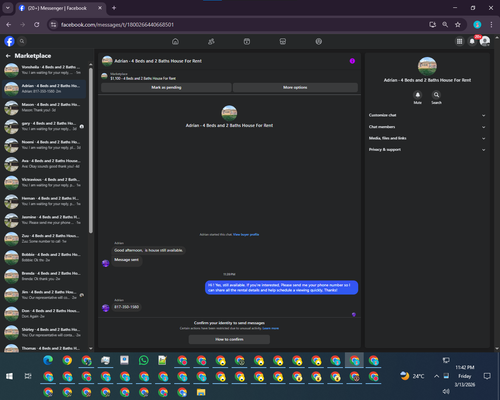Open the Marketplace storefront icon in top navigation
This screenshot has width=500, height=400.
click(x=283, y=41)
